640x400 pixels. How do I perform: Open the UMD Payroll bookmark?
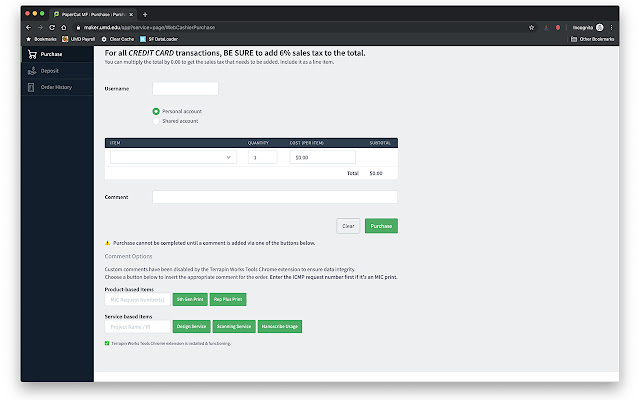(78, 39)
